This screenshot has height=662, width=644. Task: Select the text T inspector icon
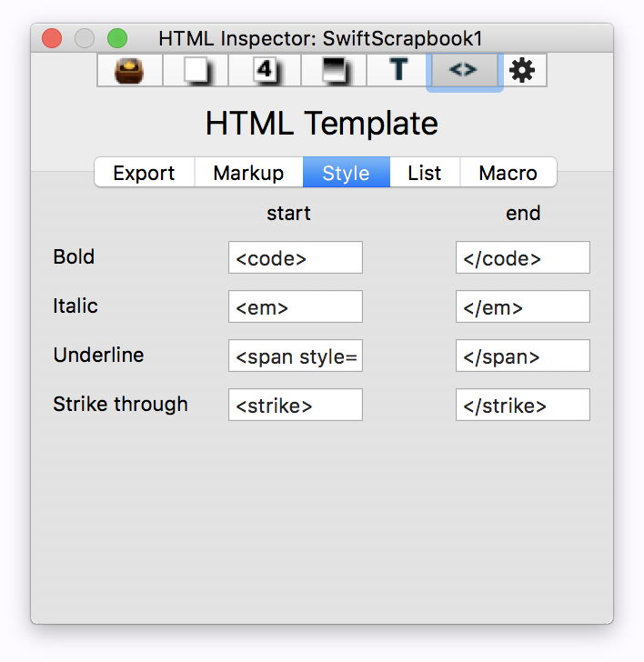point(398,70)
